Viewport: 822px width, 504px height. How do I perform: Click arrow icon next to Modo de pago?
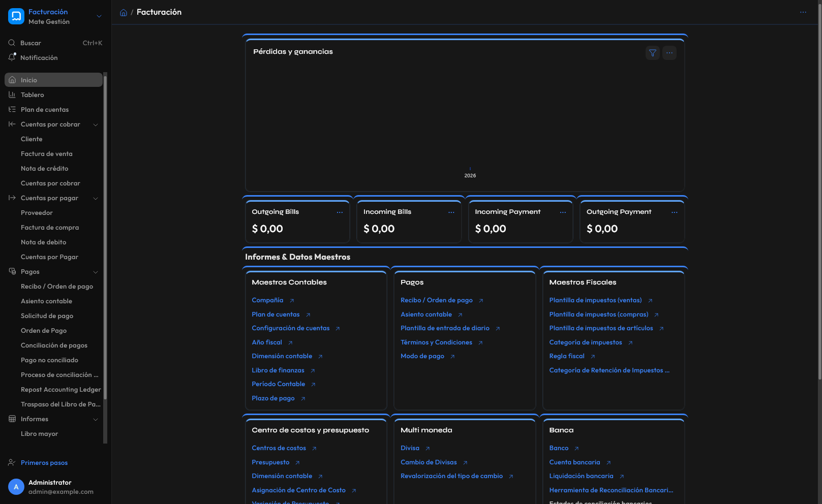click(x=452, y=357)
